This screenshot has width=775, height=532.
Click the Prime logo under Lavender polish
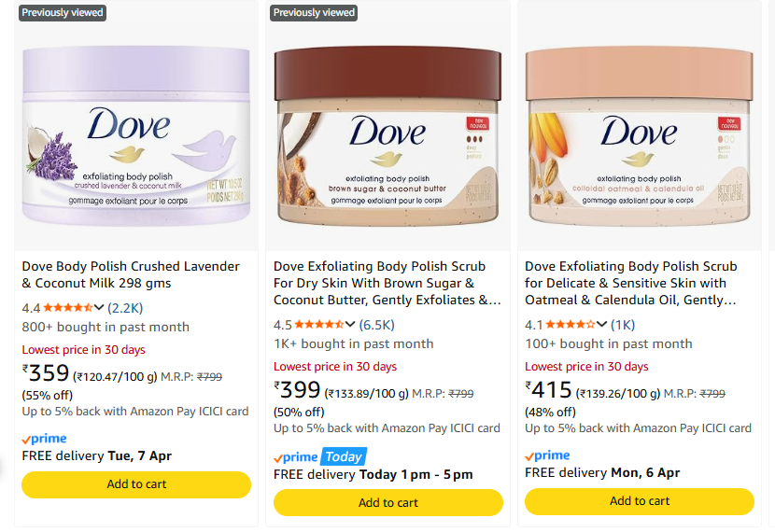(x=44, y=439)
